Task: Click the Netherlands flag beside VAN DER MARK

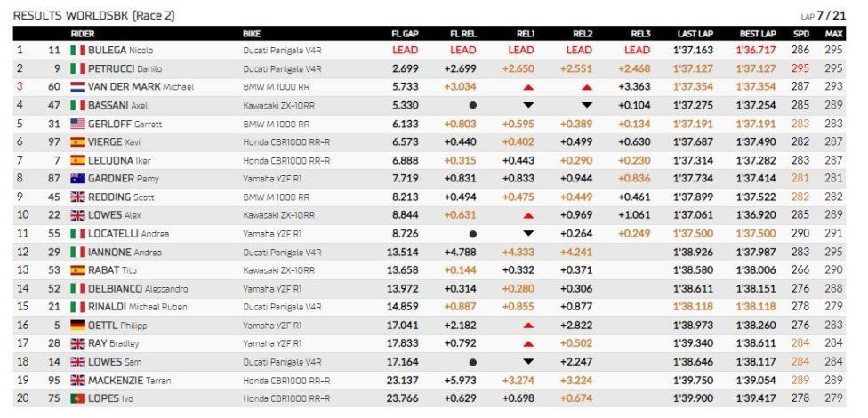Action: coord(77,87)
